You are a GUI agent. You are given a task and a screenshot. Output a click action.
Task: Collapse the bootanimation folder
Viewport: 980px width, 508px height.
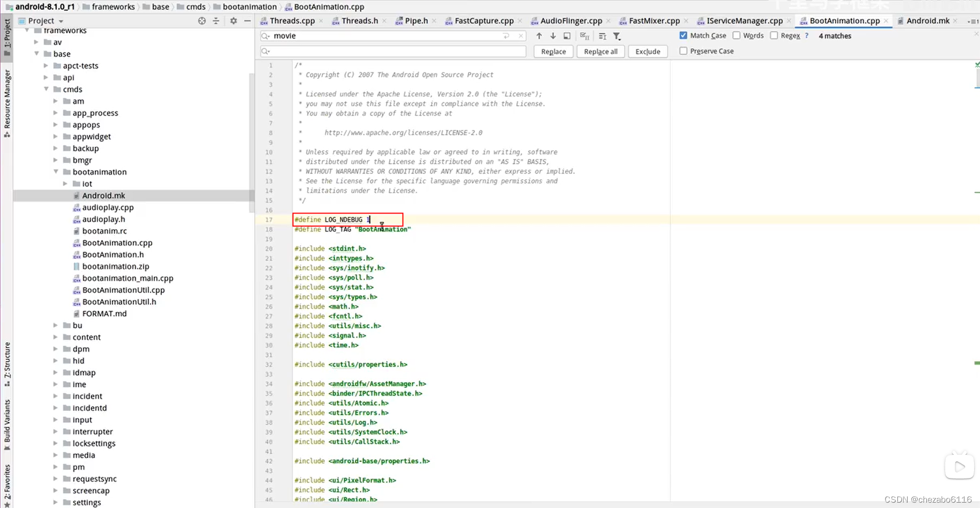pyautogui.click(x=55, y=172)
